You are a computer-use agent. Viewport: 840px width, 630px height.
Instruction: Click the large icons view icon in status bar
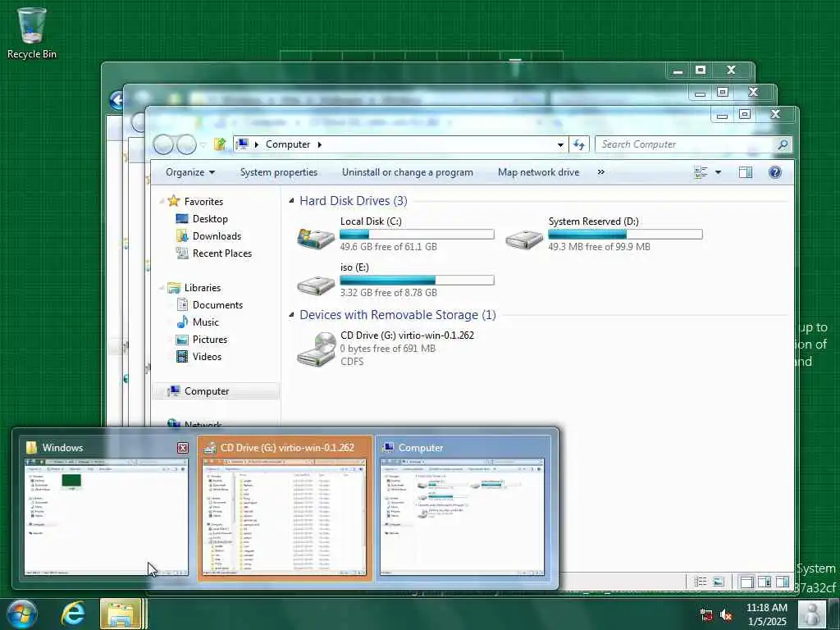point(719,582)
